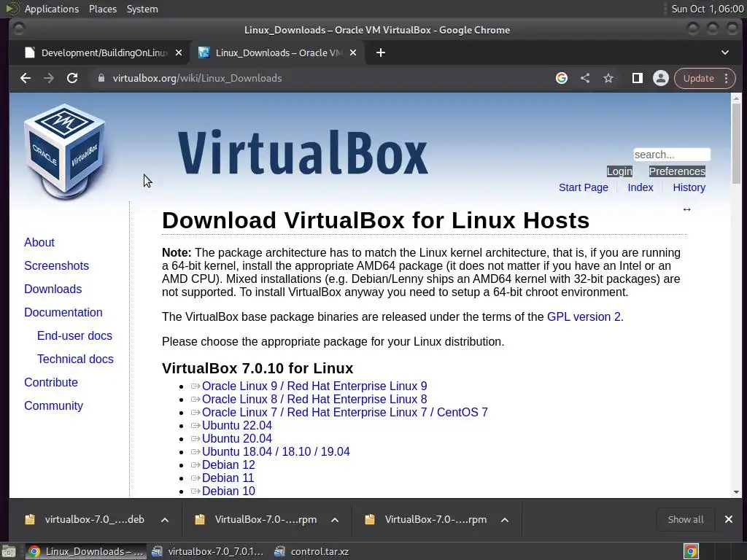The image size is (747, 560).
Task: Expand options for the first .rpm download
Action: tap(335, 519)
